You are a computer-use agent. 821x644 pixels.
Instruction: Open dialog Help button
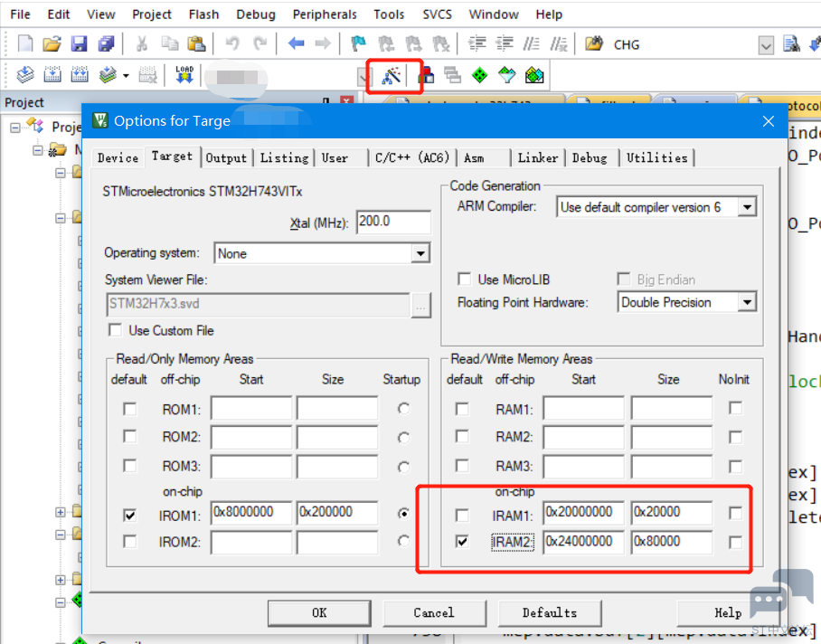[x=728, y=613]
